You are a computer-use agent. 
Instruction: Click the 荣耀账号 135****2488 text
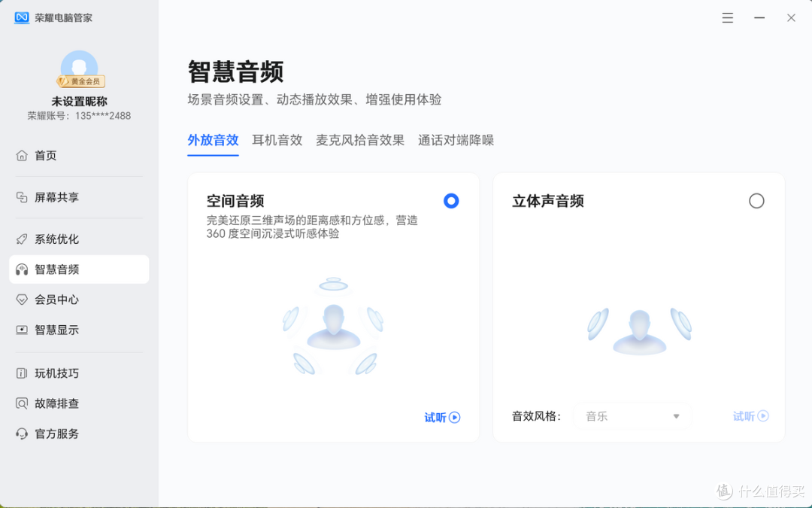click(79, 116)
